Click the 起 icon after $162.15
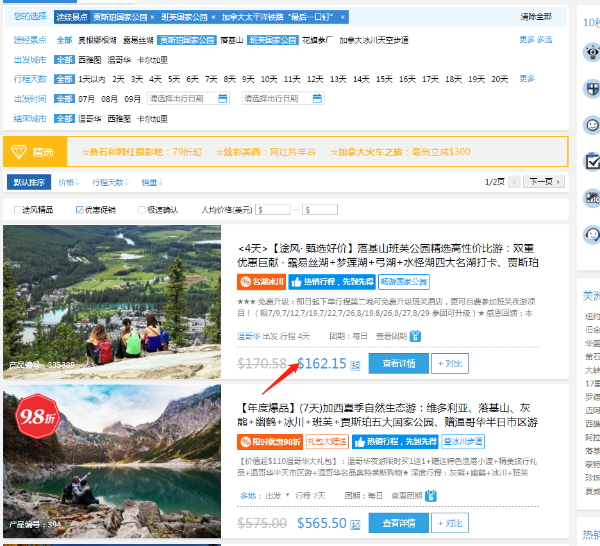The image size is (600, 546). click(x=355, y=365)
